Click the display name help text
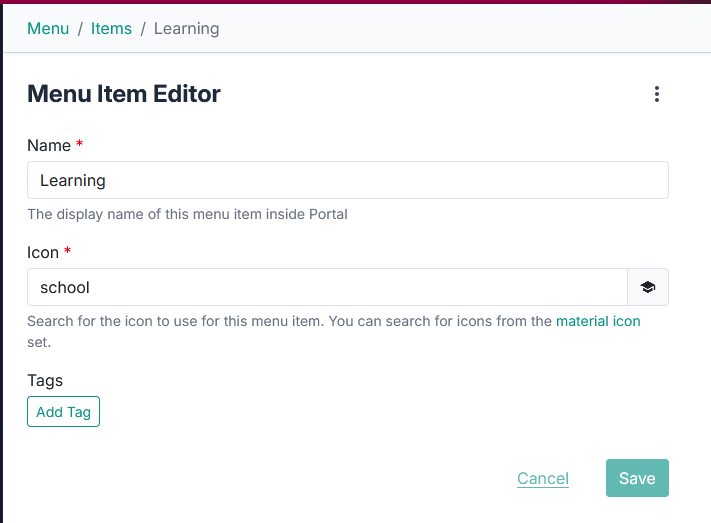Viewport: 711px width, 523px height. (x=187, y=214)
